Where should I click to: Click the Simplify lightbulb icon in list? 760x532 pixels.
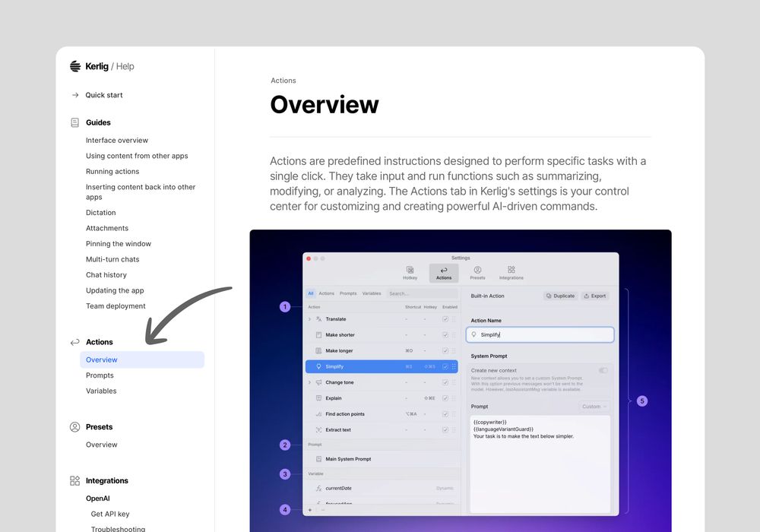pyautogui.click(x=318, y=367)
